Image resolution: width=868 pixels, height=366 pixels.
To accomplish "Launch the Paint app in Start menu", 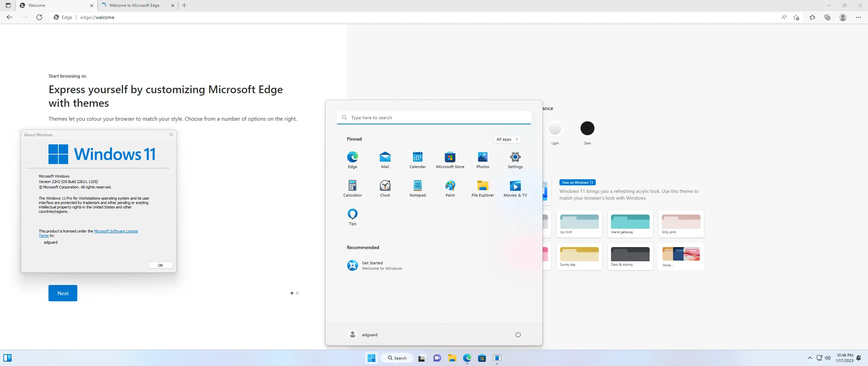I will pos(450,186).
